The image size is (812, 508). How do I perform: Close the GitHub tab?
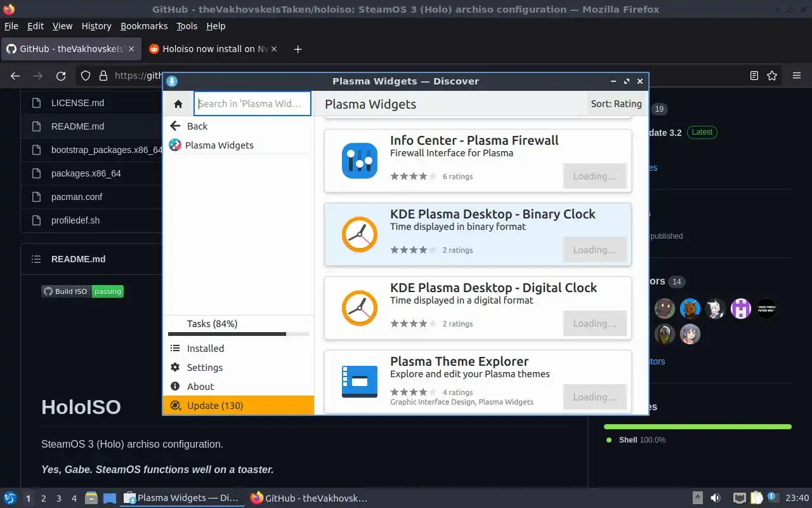(131, 49)
